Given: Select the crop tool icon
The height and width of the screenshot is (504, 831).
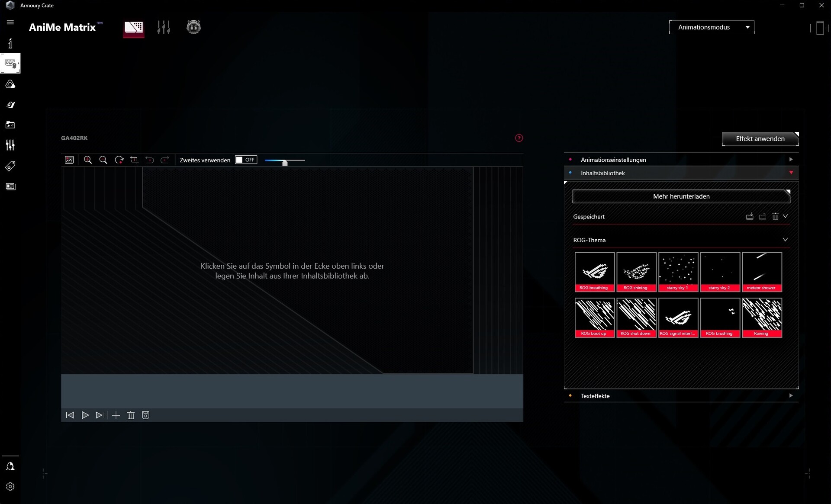Looking at the screenshot, I should pyautogui.click(x=134, y=160).
